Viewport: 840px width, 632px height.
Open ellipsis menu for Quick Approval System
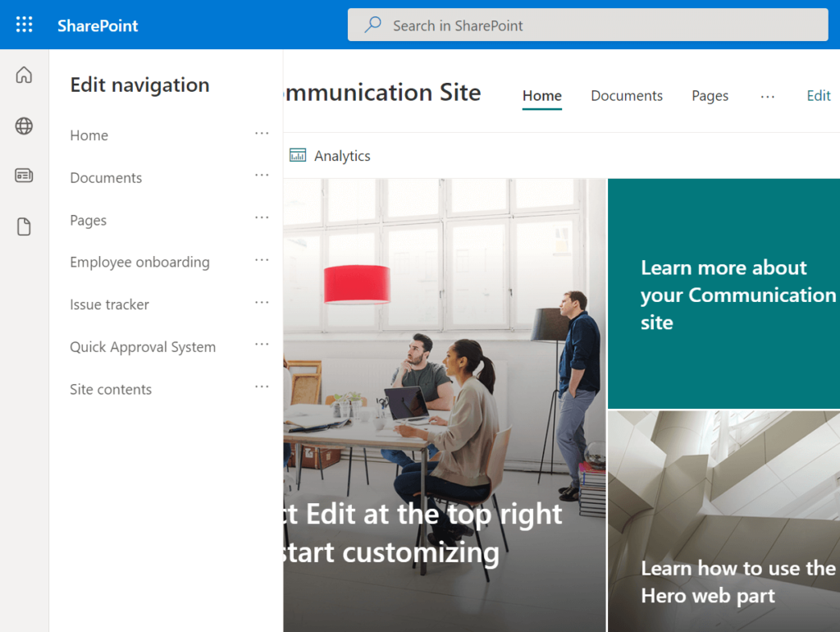[x=262, y=344]
